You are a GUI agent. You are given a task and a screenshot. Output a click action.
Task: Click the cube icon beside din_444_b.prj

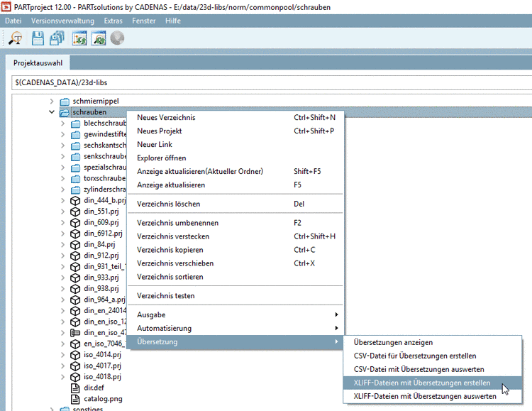click(x=76, y=201)
